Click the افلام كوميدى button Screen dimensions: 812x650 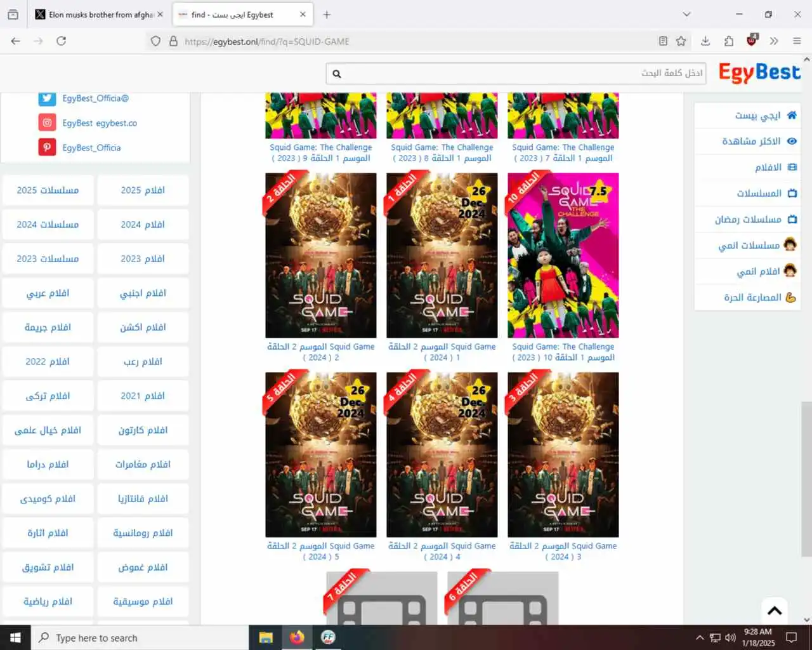pyautogui.click(x=48, y=498)
